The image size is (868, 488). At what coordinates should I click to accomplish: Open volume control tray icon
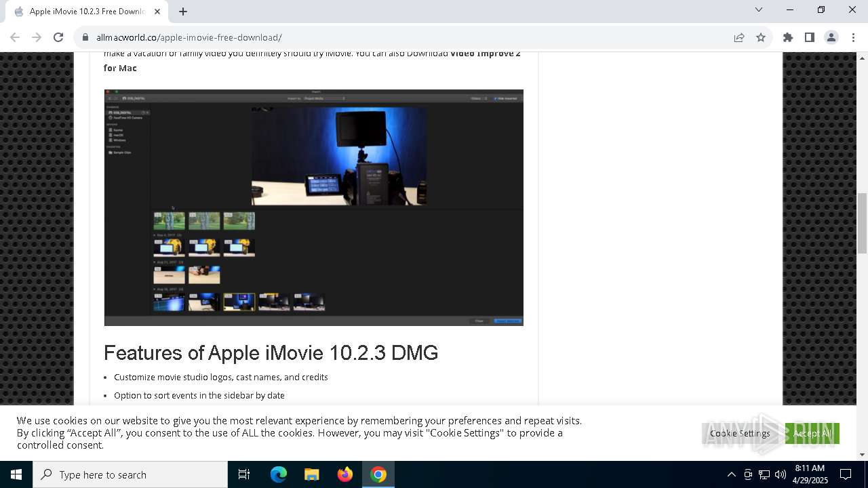click(781, 474)
